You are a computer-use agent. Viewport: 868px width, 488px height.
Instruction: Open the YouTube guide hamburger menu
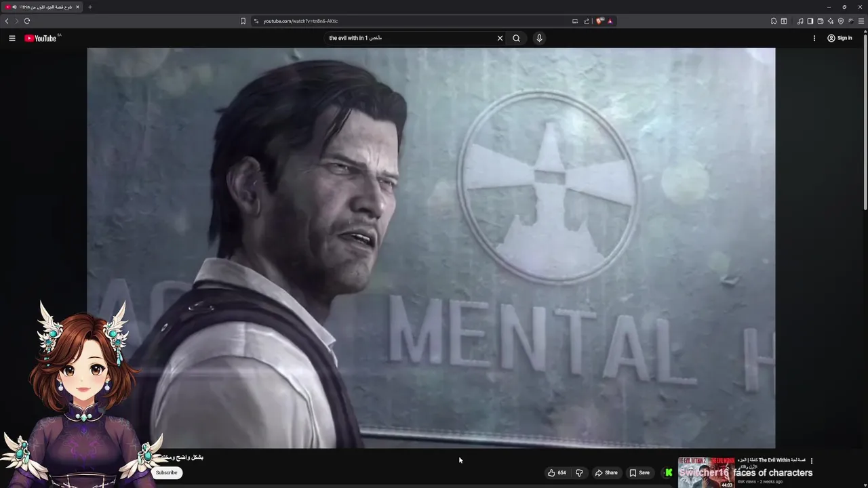[x=12, y=38]
